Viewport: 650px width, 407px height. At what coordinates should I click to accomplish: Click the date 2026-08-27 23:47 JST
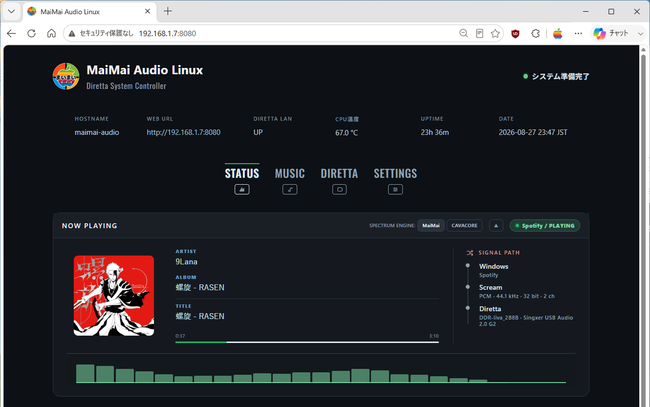click(x=533, y=132)
